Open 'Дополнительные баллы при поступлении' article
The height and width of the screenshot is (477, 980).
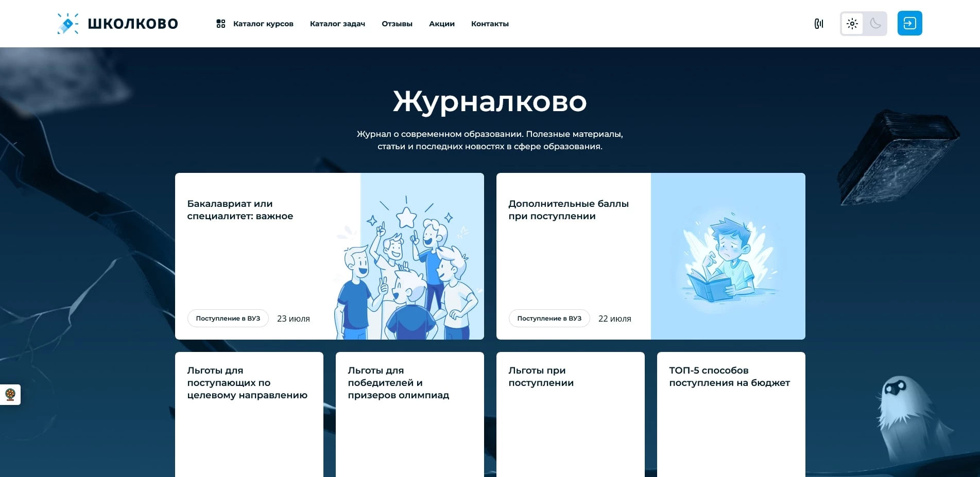point(568,210)
